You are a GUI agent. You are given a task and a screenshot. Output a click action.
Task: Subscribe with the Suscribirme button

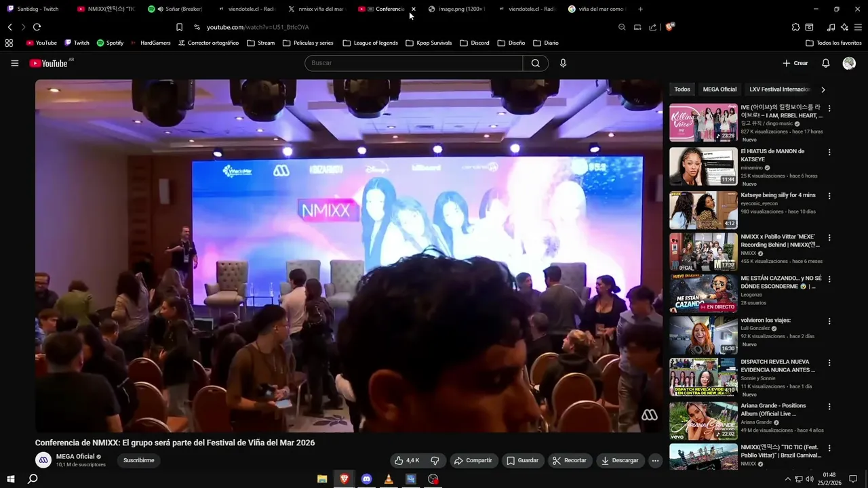pyautogui.click(x=139, y=460)
